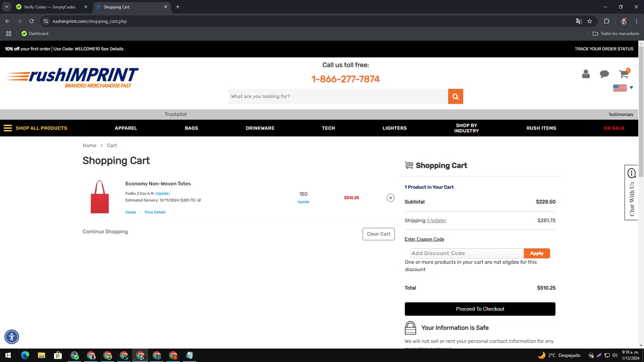644x362 pixels.
Task: Click the red tote bag thumbnail
Action: (x=100, y=197)
